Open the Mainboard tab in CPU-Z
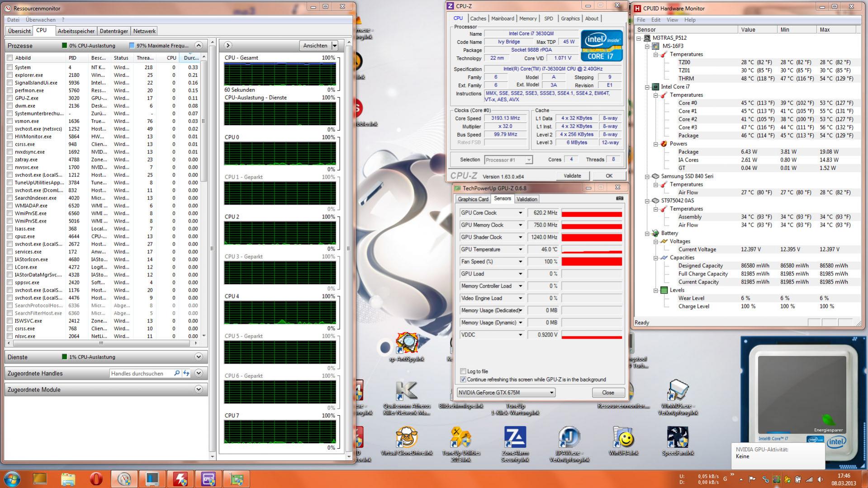Image resolution: width=868 pixels, height=488 pixels. coord(503,19)
